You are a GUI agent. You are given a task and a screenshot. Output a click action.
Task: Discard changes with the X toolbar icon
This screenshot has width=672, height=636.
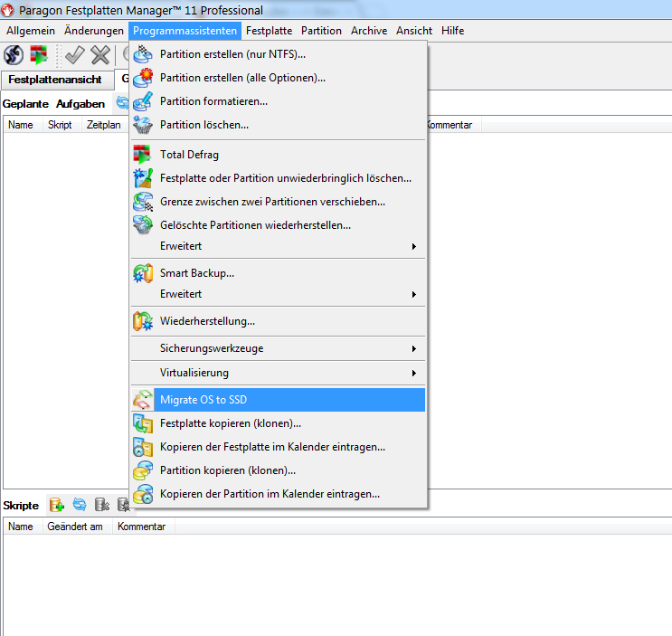pos(100,55)
